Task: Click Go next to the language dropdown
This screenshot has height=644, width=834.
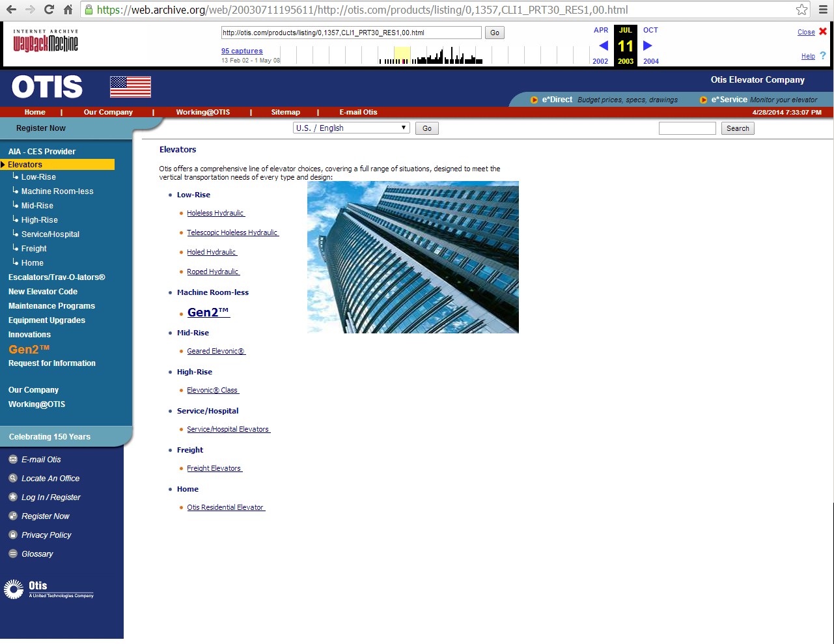Action: 427,128
